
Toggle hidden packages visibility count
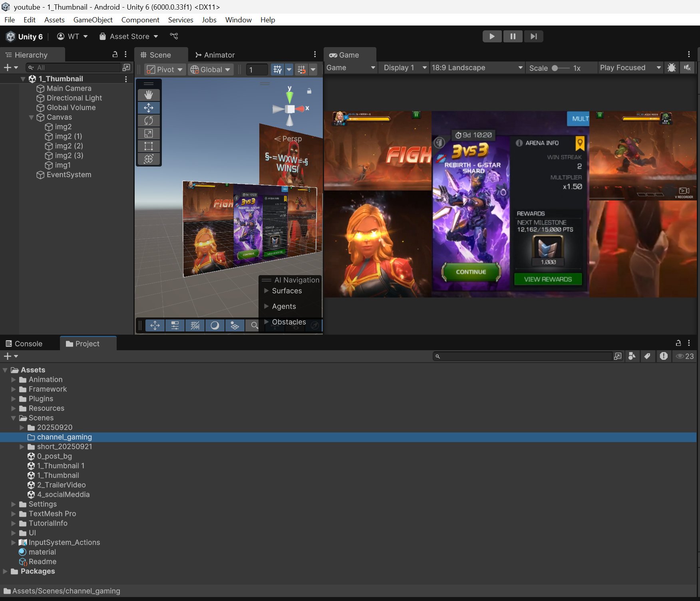coord(685,356)
